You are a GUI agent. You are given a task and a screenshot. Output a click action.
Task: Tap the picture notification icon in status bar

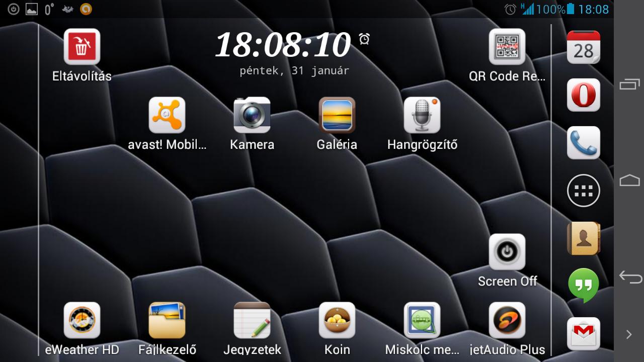point(31,9)
